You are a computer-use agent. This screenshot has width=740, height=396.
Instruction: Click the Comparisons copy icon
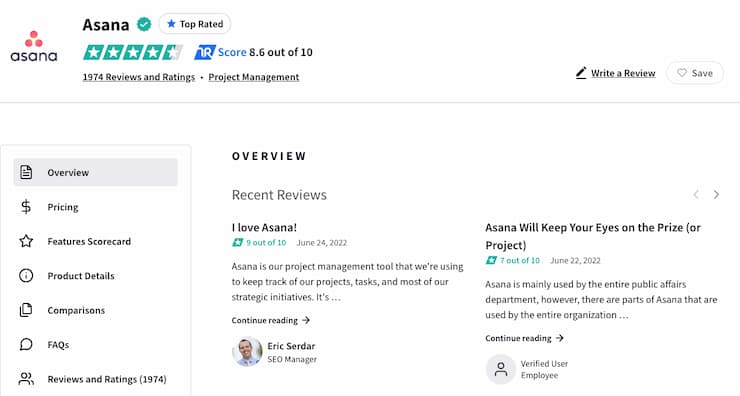click(x=26, y=310)
